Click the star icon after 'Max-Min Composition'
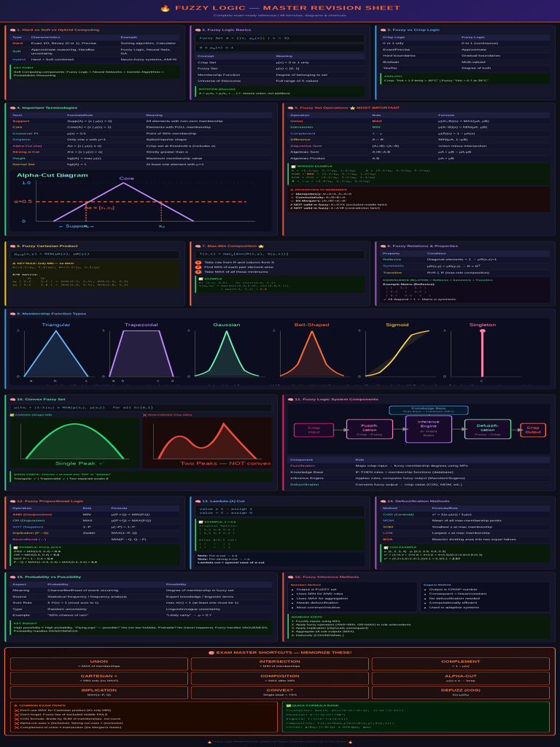The width and height of the screenshot is (560, 747). (260, 247)
